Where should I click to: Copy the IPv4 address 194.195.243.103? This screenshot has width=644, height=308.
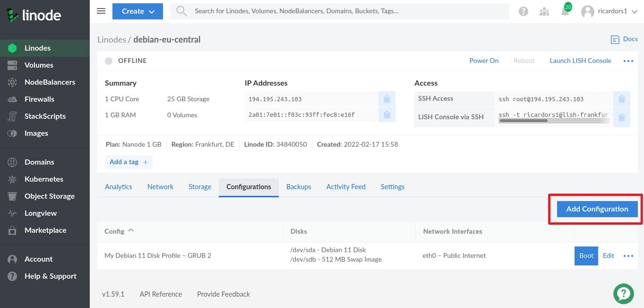click(x=386, y=99)
